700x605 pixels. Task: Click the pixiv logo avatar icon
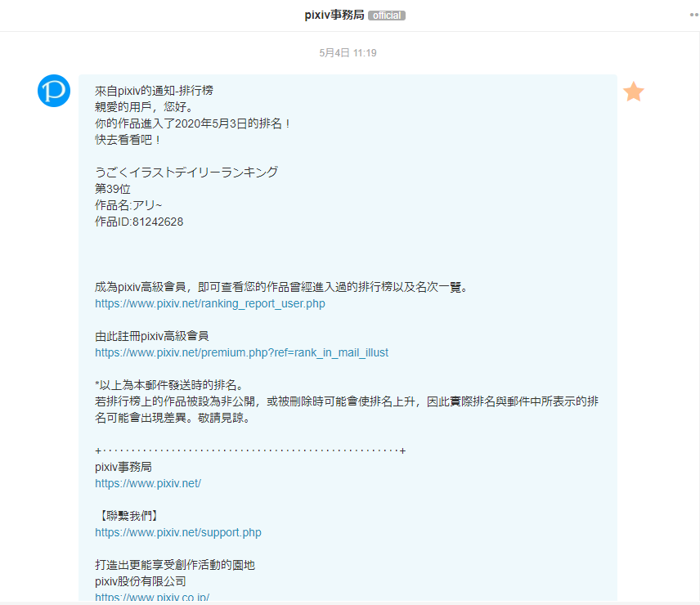point(54,91)
